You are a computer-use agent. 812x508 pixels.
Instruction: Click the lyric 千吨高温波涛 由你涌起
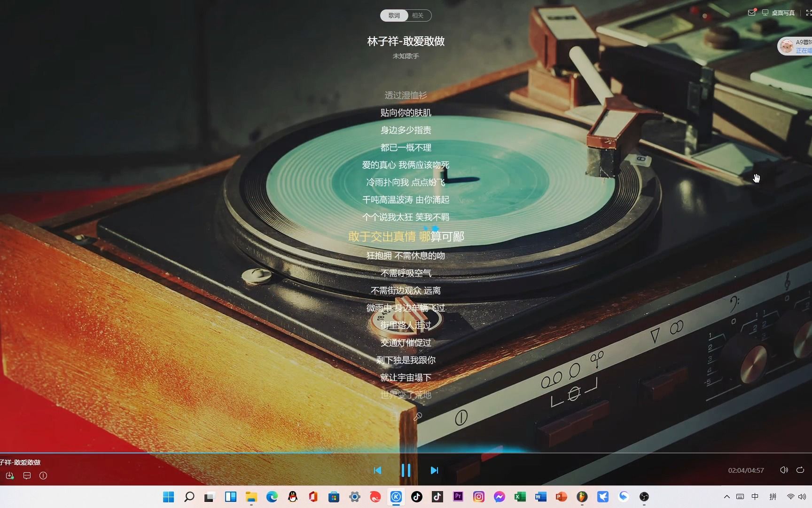point(406,199)
